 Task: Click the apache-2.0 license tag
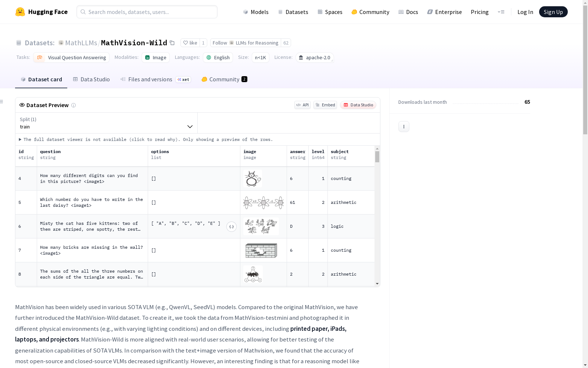[315, 57]
